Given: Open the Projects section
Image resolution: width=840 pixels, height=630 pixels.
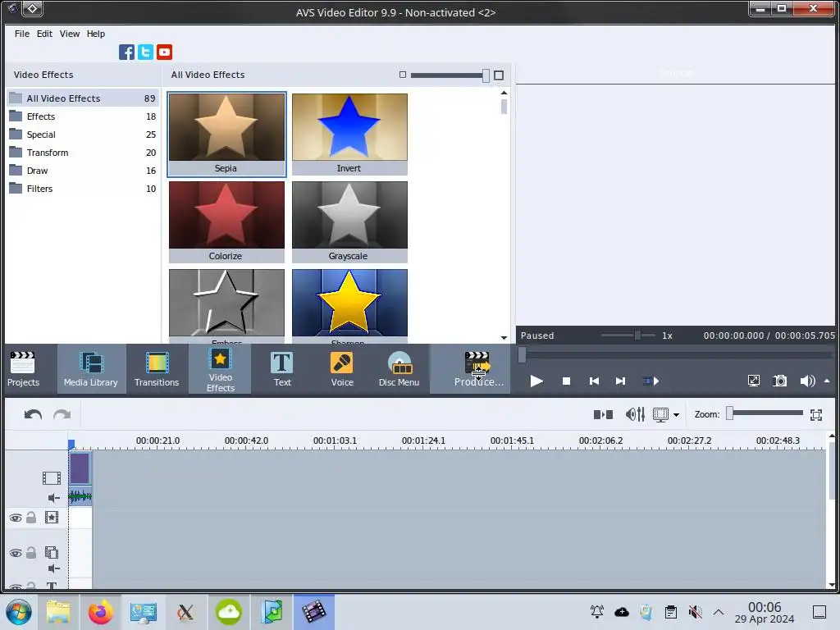Looking at the screenshot, I should tap(23, 369).
